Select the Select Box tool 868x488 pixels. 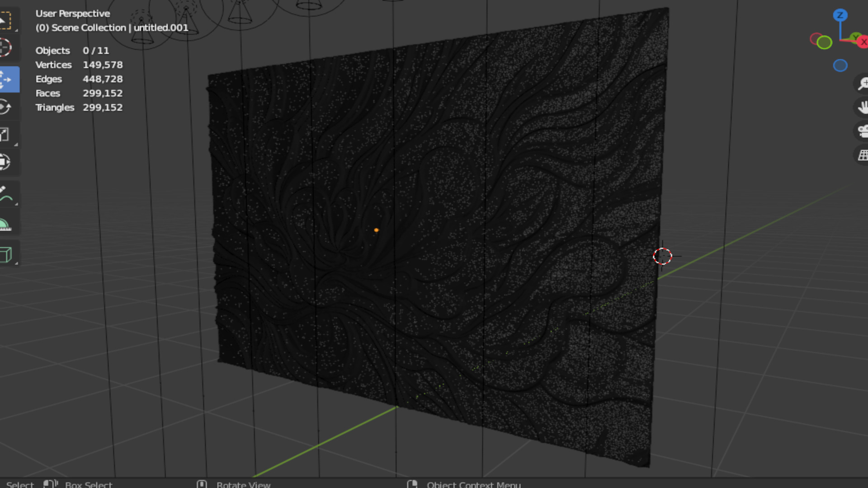pyautogui.click(x=5, y=20)
